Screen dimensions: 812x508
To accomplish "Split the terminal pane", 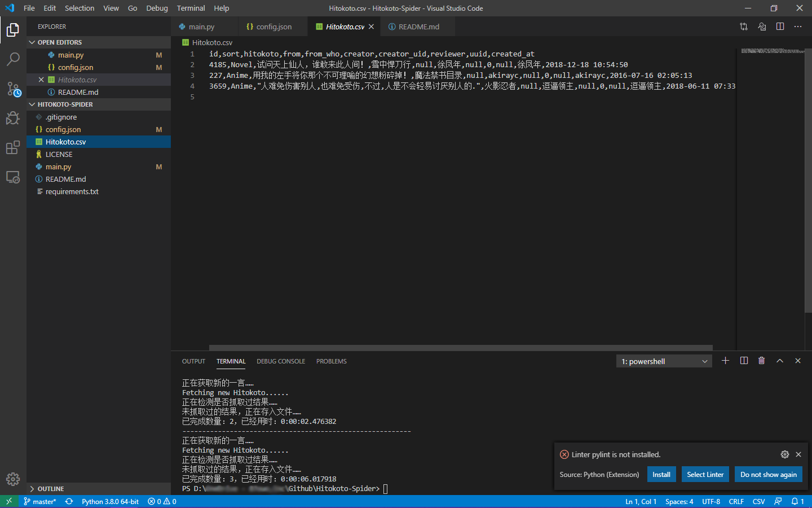I will 744,361.
